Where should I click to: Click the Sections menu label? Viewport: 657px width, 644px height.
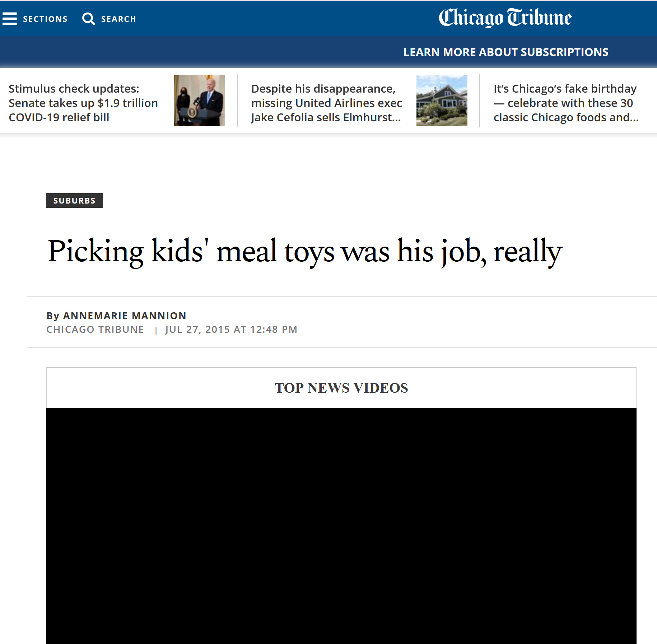[x=45, y=19]
